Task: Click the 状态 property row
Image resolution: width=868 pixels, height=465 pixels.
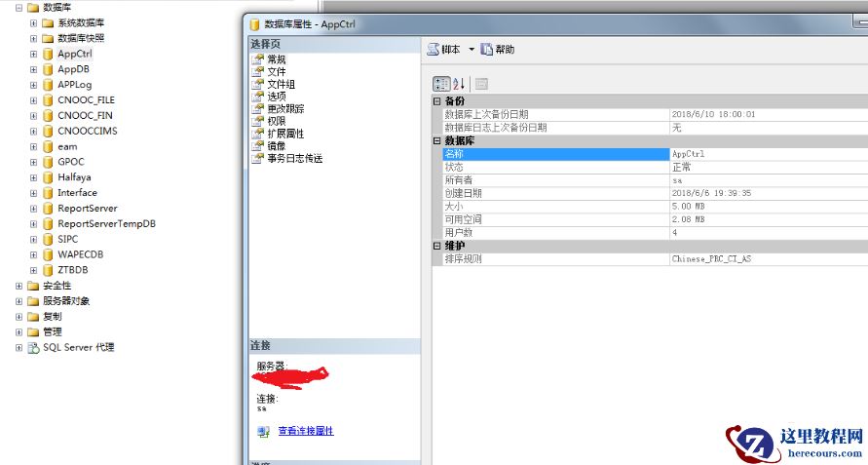Action: pyautogui.click(x=656, y=167)
